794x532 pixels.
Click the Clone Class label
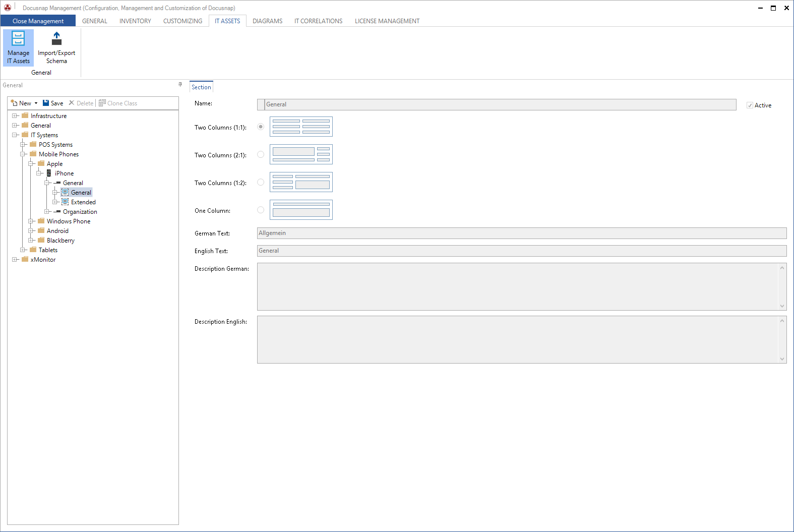click(122, 103)
